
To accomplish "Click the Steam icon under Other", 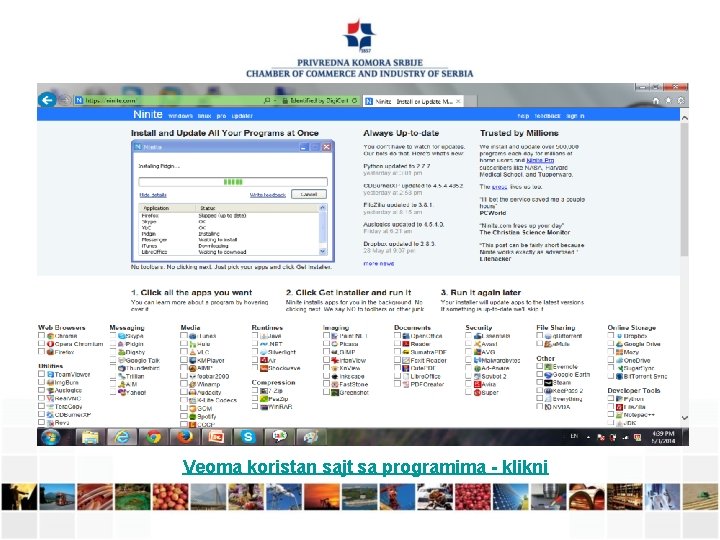I will click(548, 382).
